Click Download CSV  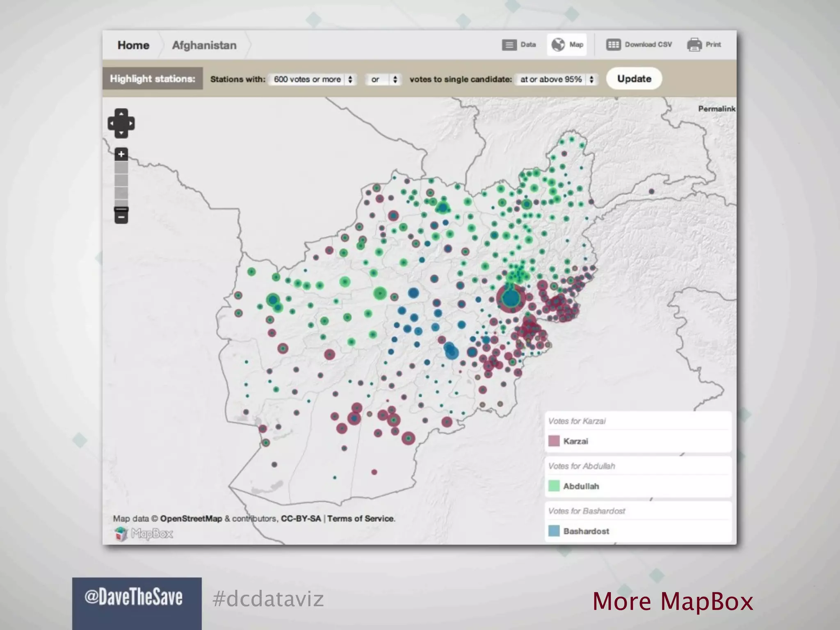click(x=639, y=45)
